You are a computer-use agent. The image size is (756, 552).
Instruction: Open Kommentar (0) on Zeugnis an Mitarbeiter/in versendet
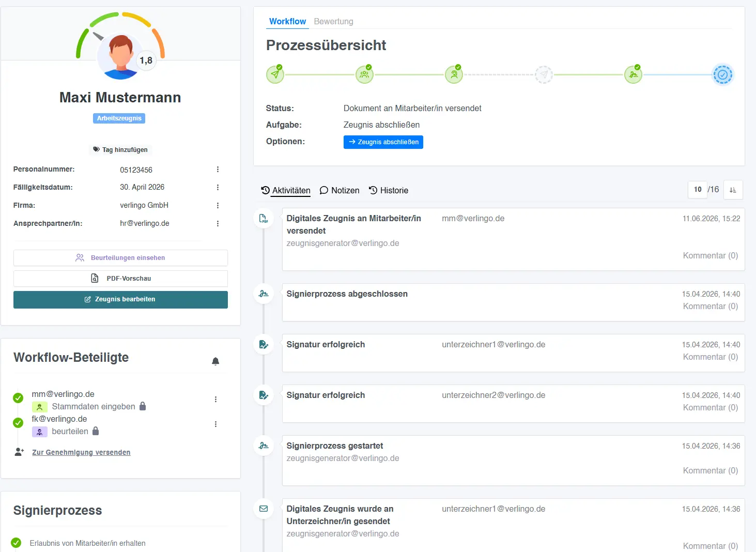click(711, 256)
